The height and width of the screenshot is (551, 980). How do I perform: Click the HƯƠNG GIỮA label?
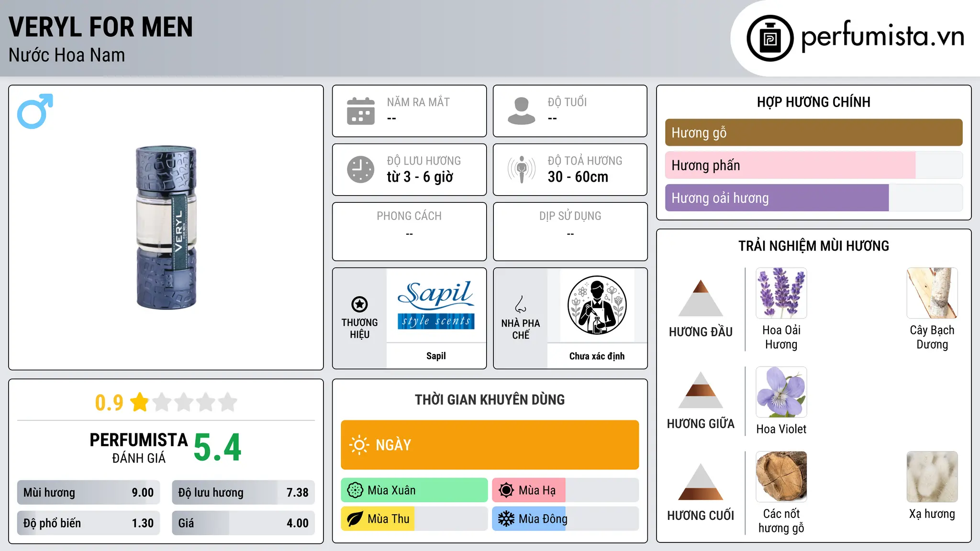pyautogui.click(x=701, y=424)
